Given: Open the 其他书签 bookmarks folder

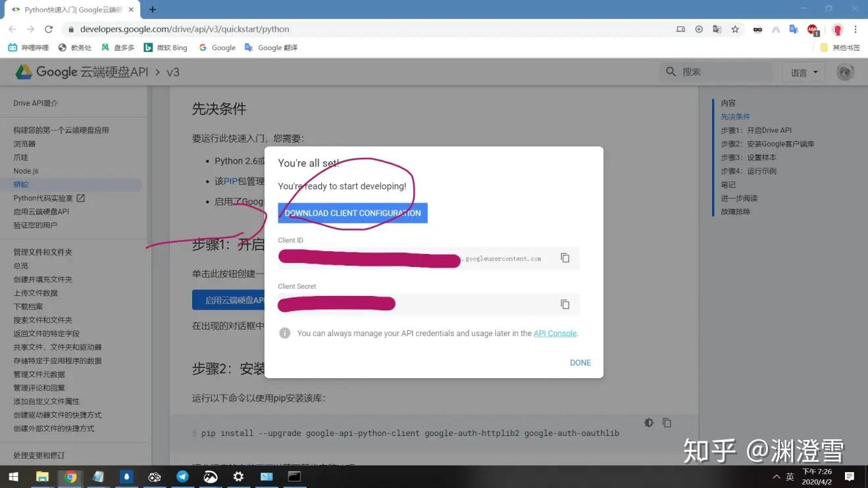Looking at the screenshot, I should point(840,47).
